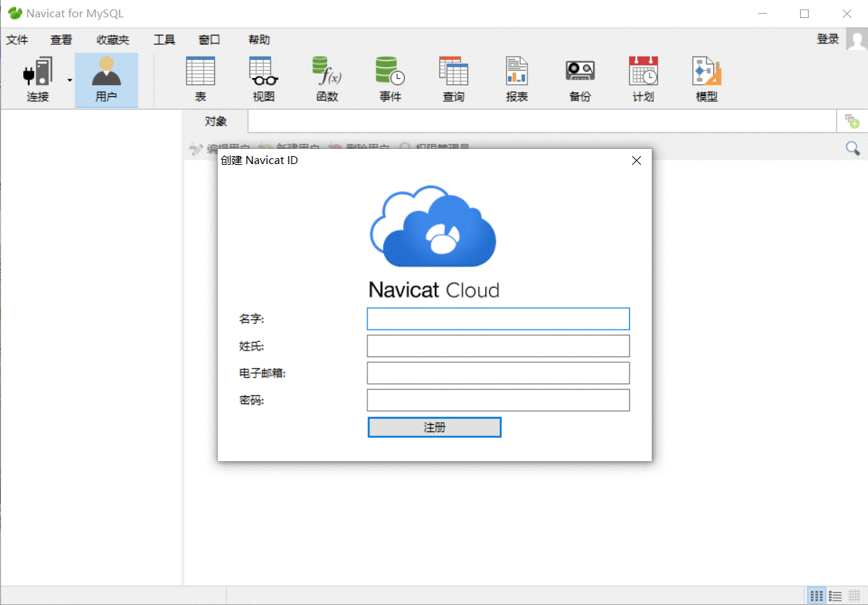Focus the 姓氏 input field
868x605 pixels.
click(498, 346)
